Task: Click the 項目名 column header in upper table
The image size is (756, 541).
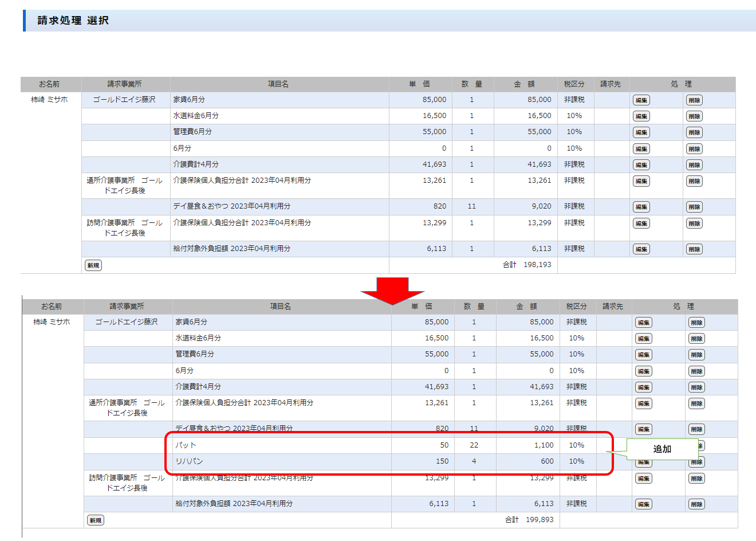Action: click(x=278, y=84)
